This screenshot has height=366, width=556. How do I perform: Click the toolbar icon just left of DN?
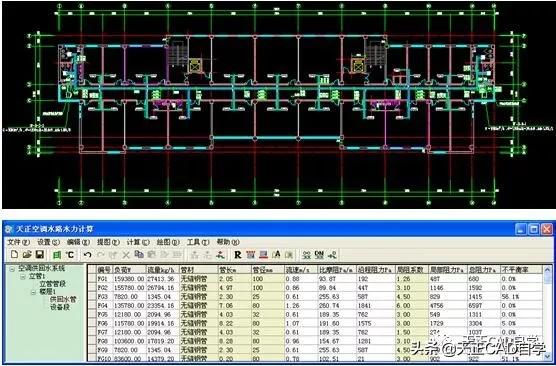pyautogui.click(x=306, y=255)
